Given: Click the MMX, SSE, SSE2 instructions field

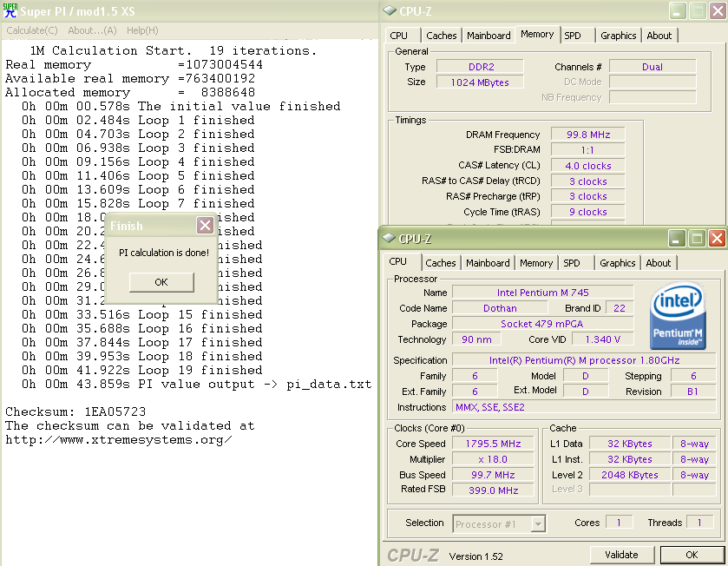Looking at the screenshot, I should [584, 407].
